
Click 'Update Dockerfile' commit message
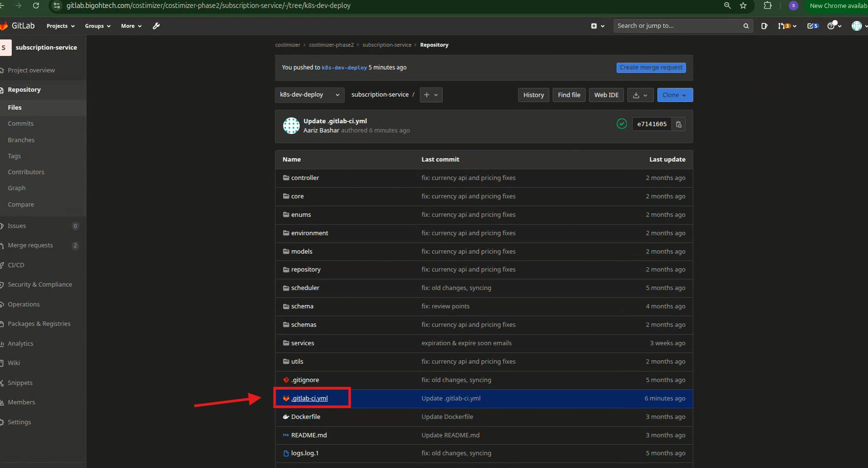click(x=447, y=417)
